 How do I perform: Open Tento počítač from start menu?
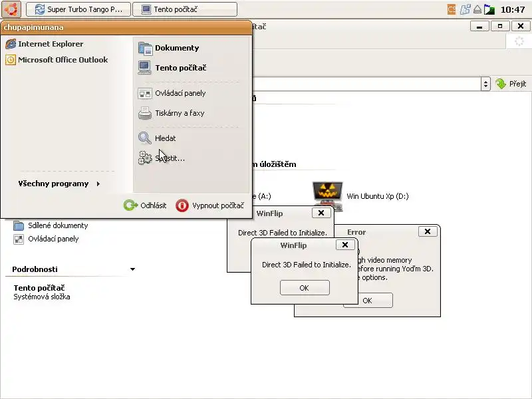172,68
